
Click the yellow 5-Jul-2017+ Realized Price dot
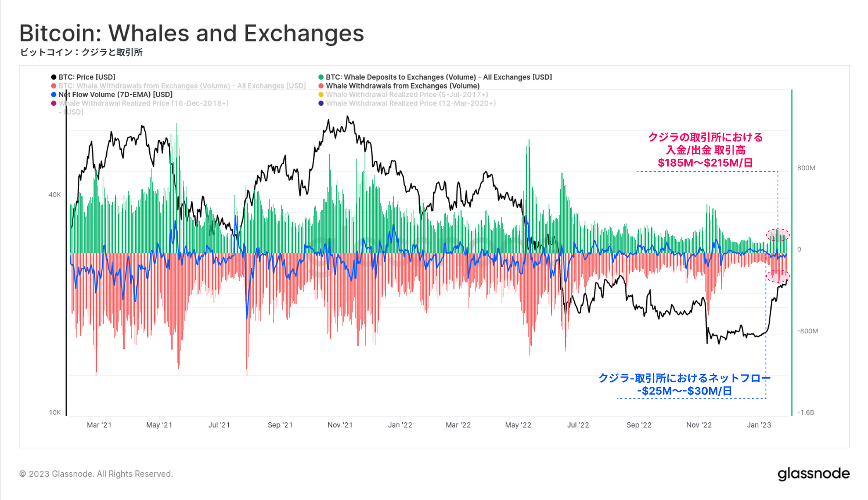coord(321,95)
